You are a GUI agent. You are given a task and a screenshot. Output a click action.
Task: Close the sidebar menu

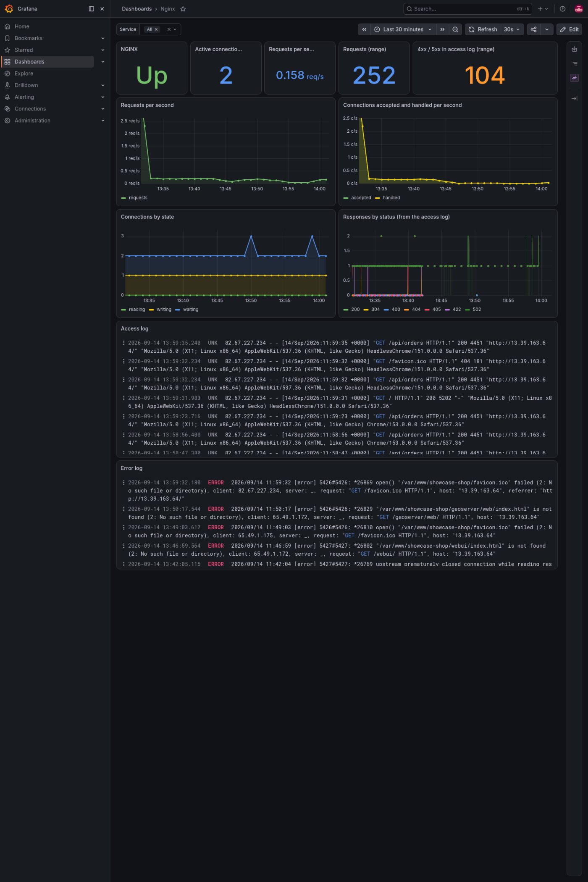[102, 9]
